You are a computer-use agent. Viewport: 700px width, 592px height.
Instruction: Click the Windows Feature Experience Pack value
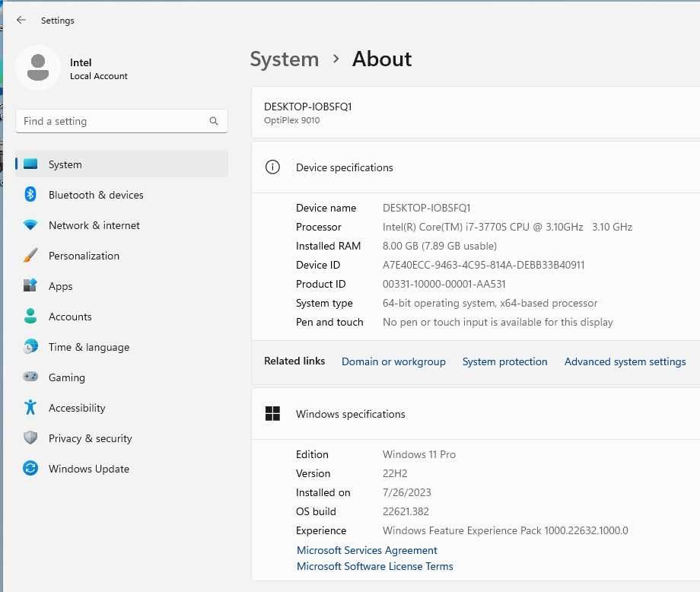(505, 530)
